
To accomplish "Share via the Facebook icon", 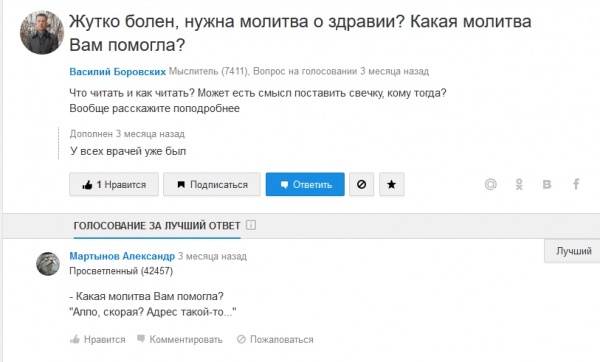I will point(576,184).
